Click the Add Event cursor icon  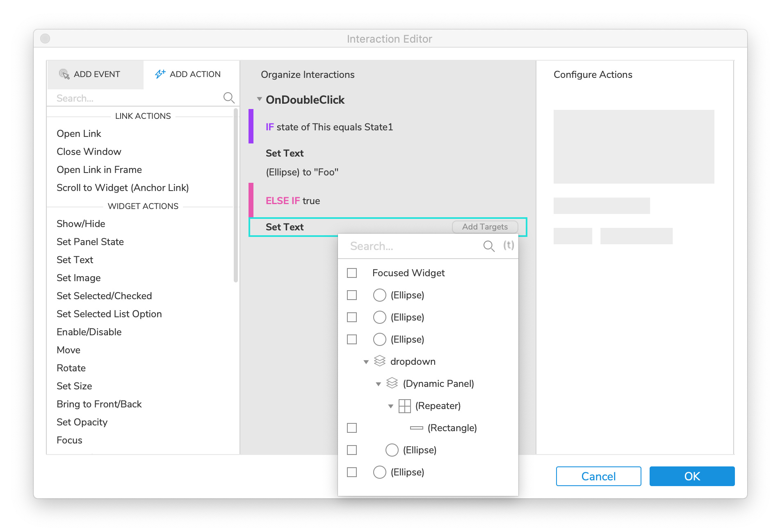[x=64, y=74]
